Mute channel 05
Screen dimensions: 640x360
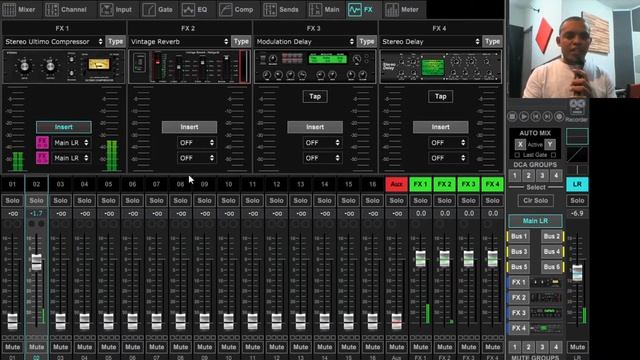click(109, 347)
